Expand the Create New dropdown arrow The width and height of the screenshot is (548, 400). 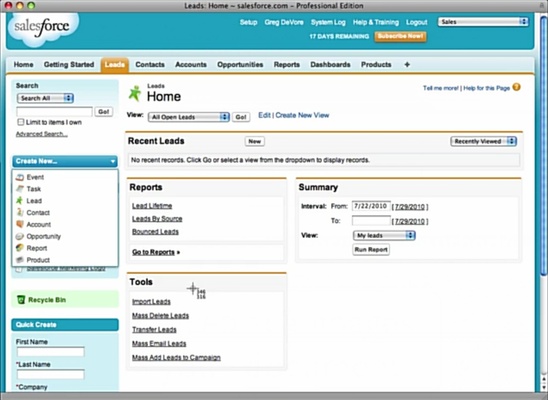113,161
